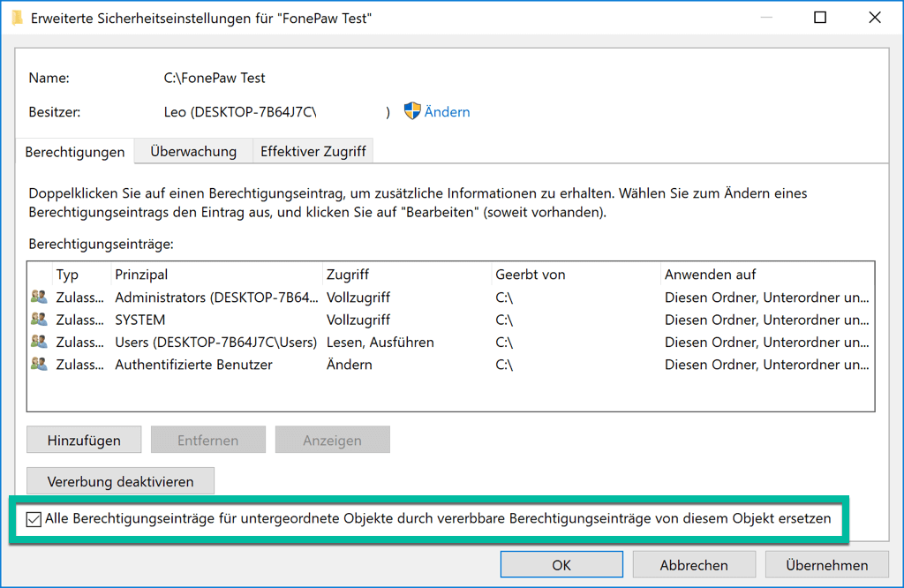Close the security settings window
The image size is (904, 588).
coord(875,18)
